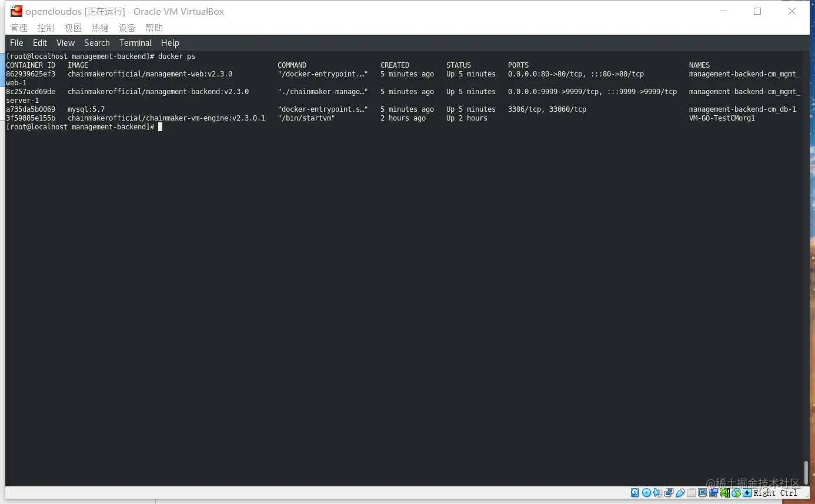Viewport: 815px width, 504px height.
Task: Click the audio status icon
Action: tap(658, 493)
